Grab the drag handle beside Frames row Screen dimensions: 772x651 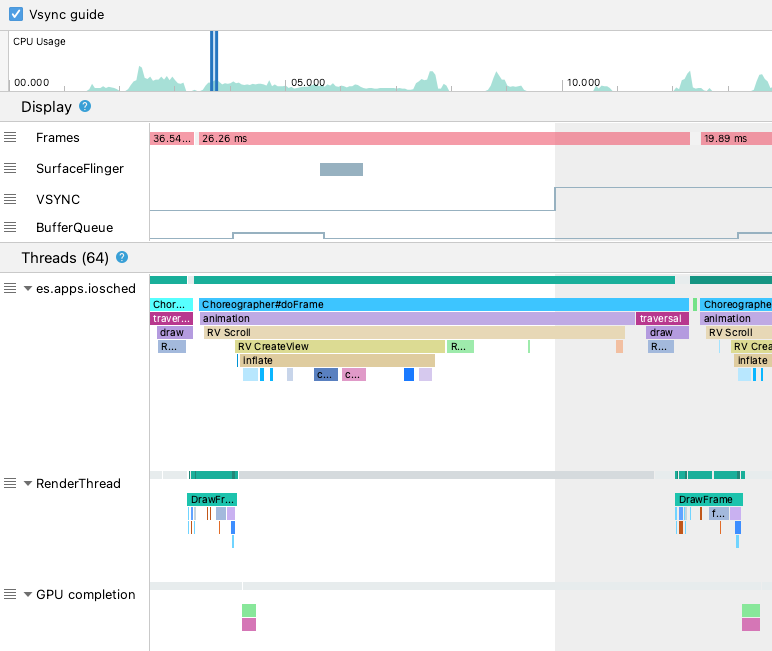10,138
